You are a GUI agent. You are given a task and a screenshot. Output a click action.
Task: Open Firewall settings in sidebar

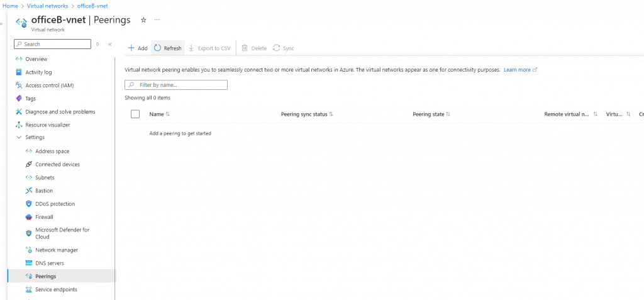point(44,217)
